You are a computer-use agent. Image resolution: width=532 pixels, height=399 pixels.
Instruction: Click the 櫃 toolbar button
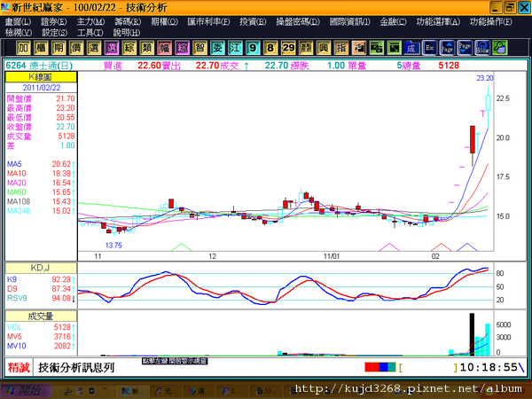click(41, 48)
